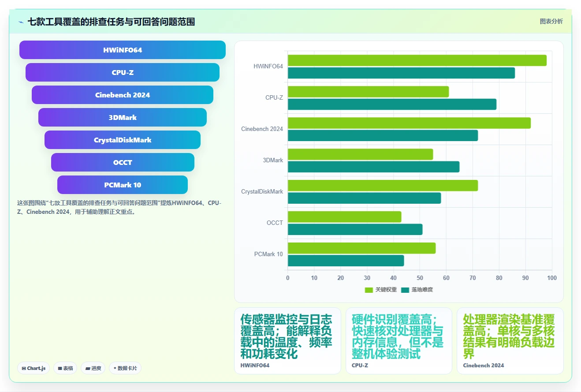Click the HWiNFO64 chart axis label

(x=268, y=67)
